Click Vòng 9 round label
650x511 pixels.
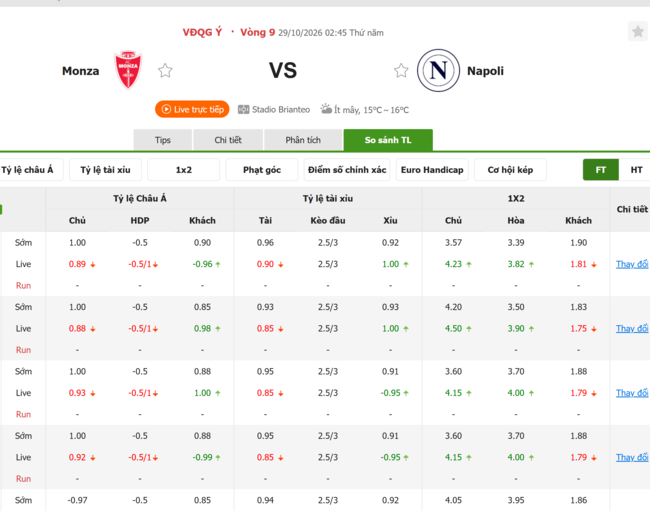click(x=257, y=32)
